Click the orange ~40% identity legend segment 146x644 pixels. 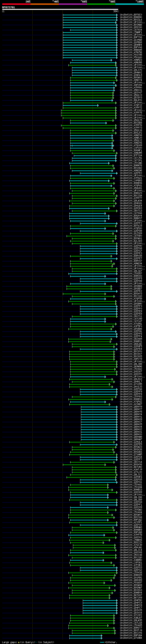[45, 4]
